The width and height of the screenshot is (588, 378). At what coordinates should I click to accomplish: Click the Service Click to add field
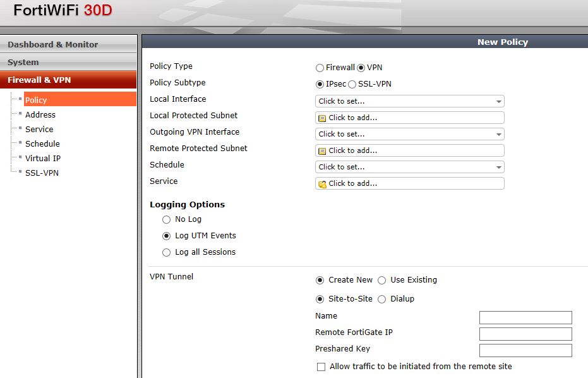[409, 183]
